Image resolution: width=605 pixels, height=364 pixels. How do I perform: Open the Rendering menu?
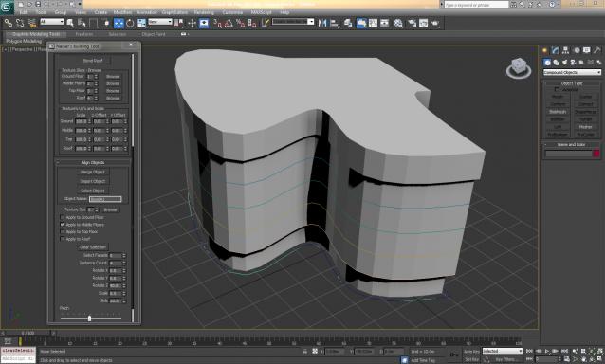click(x=204, y=12)
